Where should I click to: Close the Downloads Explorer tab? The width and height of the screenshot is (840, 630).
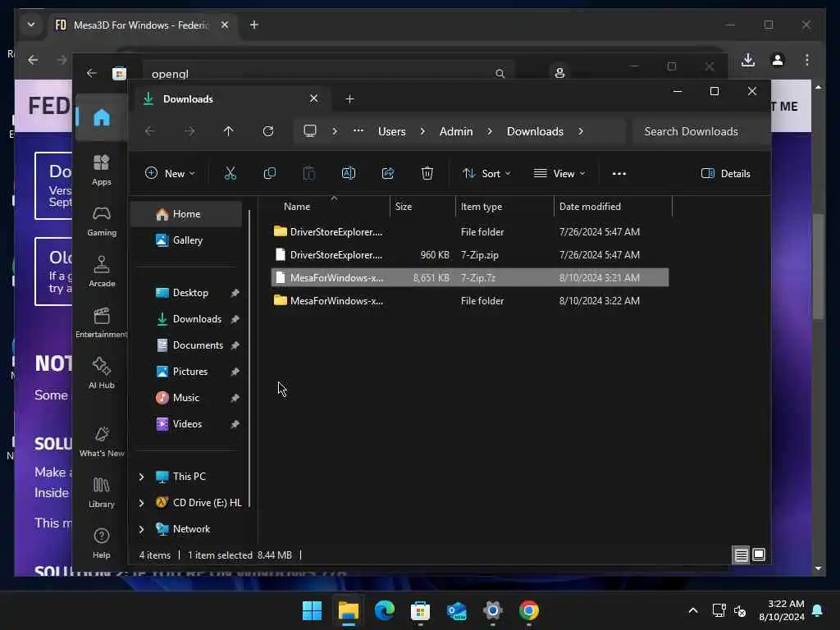coord(313,98)
